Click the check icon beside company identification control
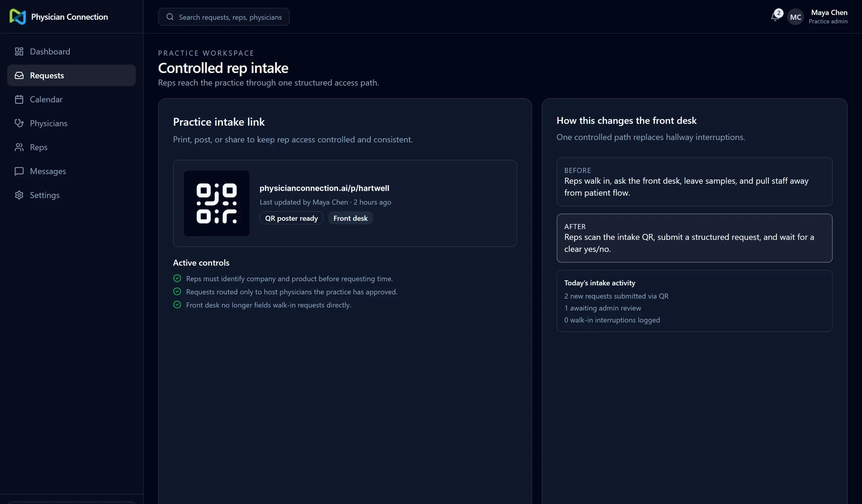Screen dimensions: 862x504 tap(177, 279)
